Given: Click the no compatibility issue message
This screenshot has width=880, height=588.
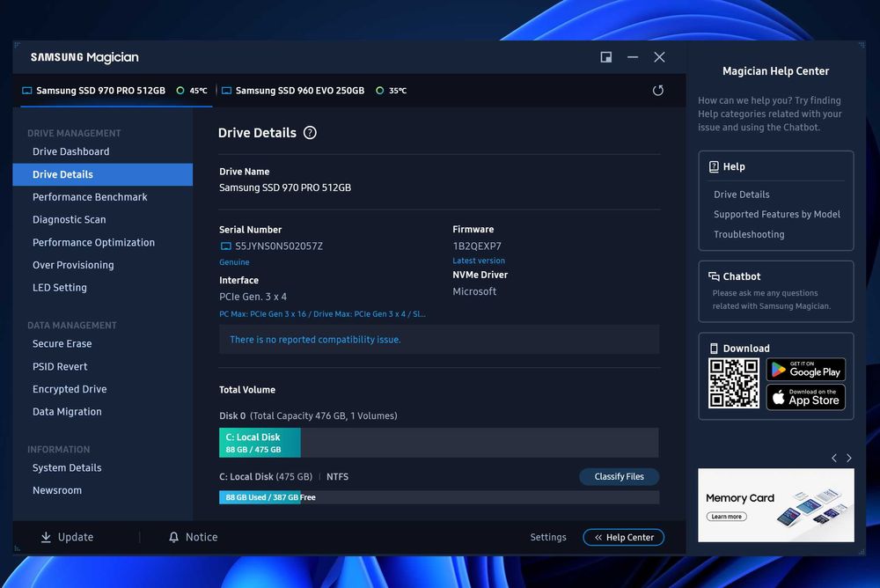Looking at the screenshot, I should point(439,340).
